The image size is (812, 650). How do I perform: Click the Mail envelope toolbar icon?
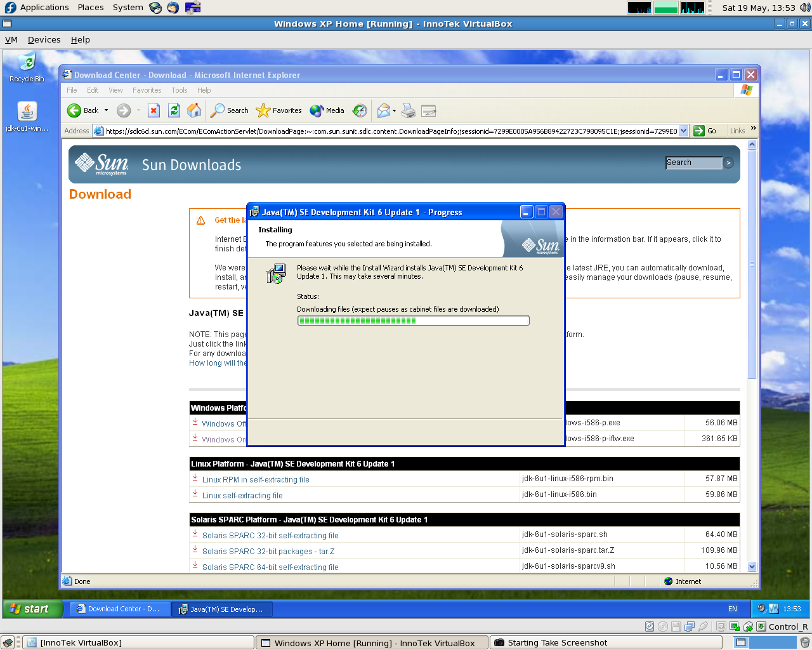point(383,110)
